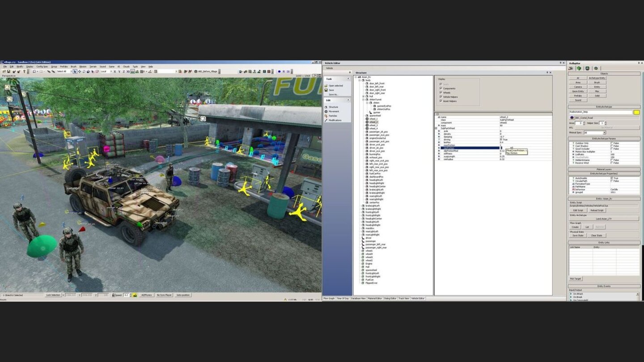Toggle the Components display checkbox

point(441,88)
